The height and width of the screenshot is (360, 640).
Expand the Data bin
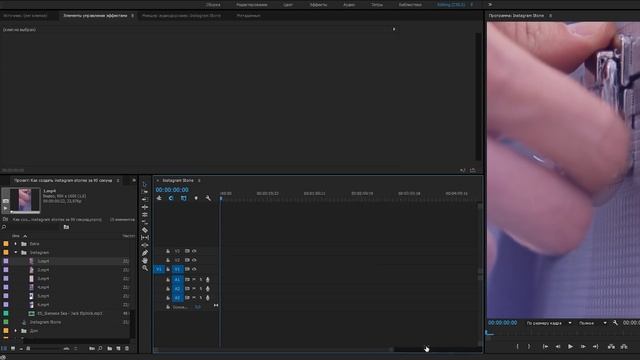[16, 244]
